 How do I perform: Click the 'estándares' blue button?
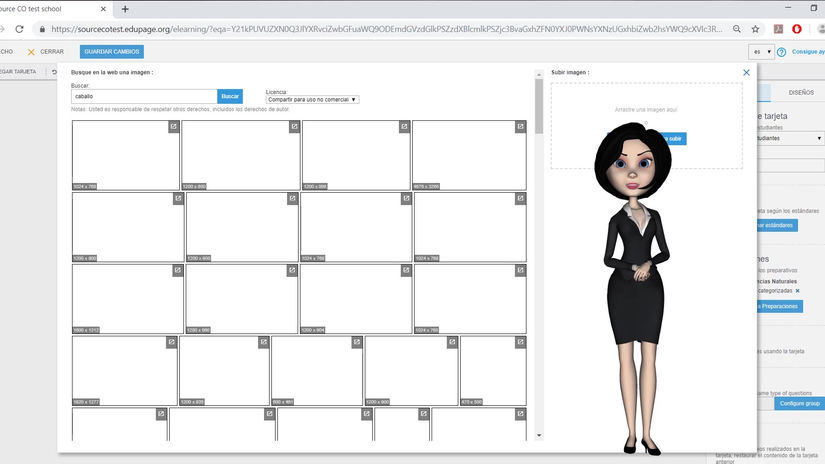point(777,225)
